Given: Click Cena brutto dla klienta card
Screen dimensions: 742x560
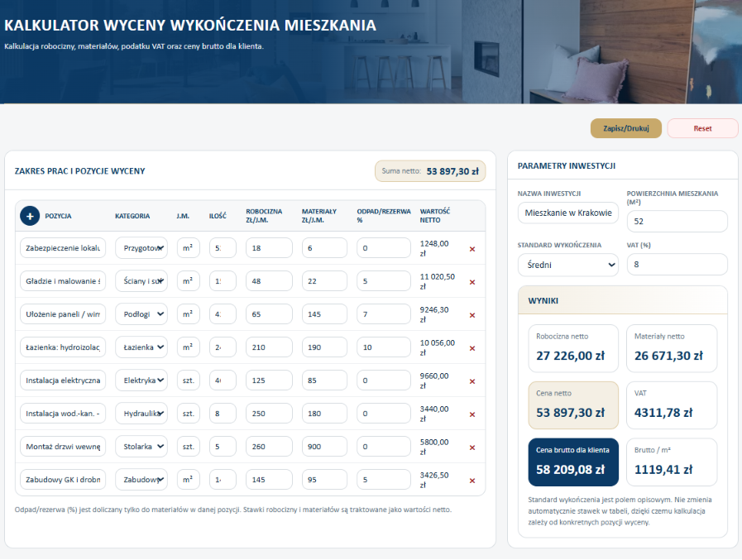Looking at the screenshot, I should coord(573,462).
